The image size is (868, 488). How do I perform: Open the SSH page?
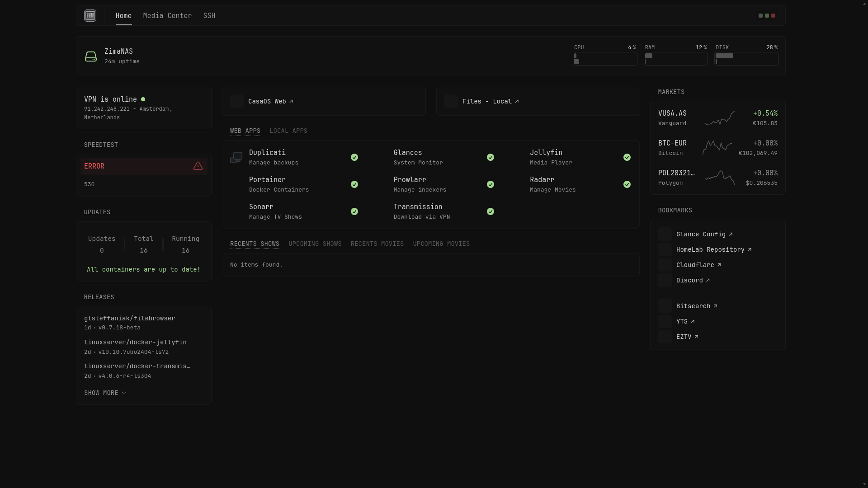point(209,16)
